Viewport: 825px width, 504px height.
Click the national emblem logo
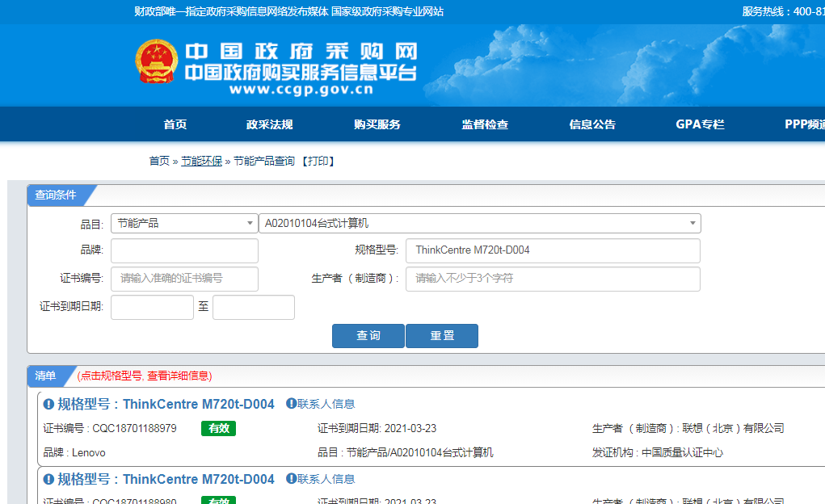156,61
